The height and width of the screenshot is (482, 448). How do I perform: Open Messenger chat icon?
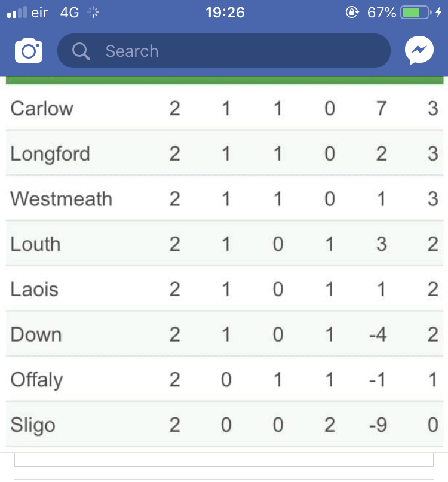point(419,51)
